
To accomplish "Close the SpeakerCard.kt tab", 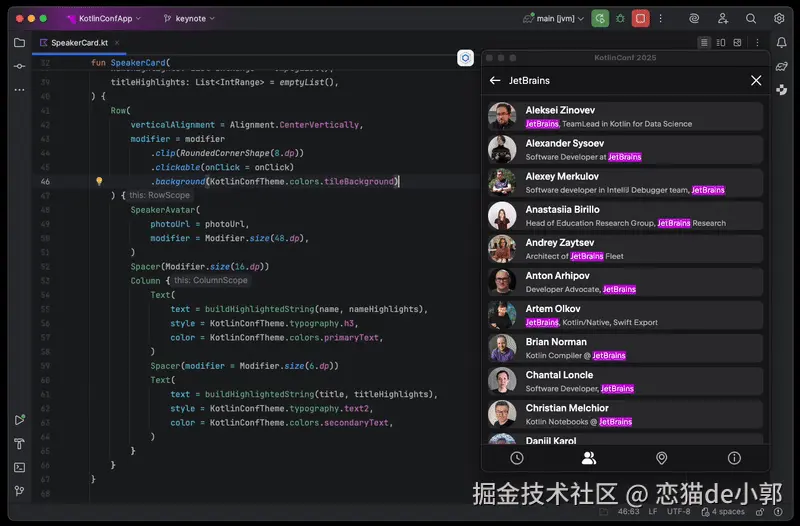I will click(117, 43).
